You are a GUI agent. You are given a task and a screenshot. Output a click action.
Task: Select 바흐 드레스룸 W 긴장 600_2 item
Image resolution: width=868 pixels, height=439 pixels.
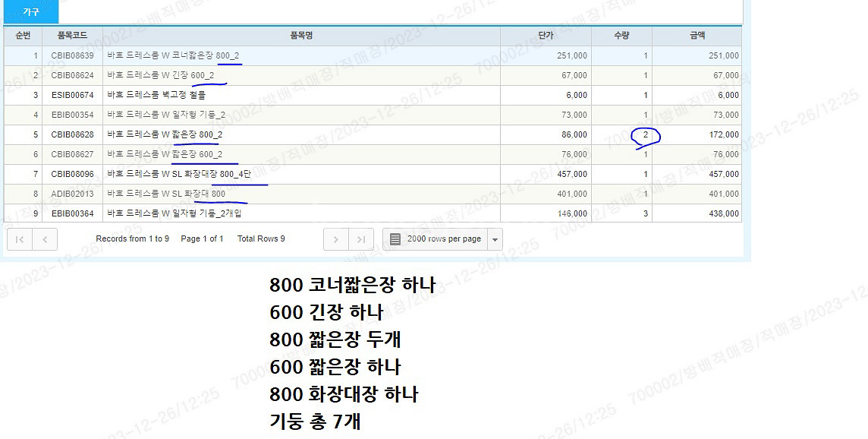(160, 75)
